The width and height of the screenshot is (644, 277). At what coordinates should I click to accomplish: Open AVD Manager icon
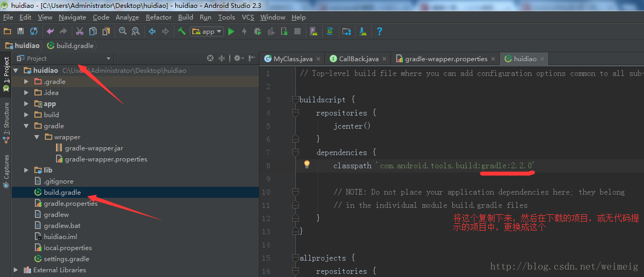click(x=314, y=32)
